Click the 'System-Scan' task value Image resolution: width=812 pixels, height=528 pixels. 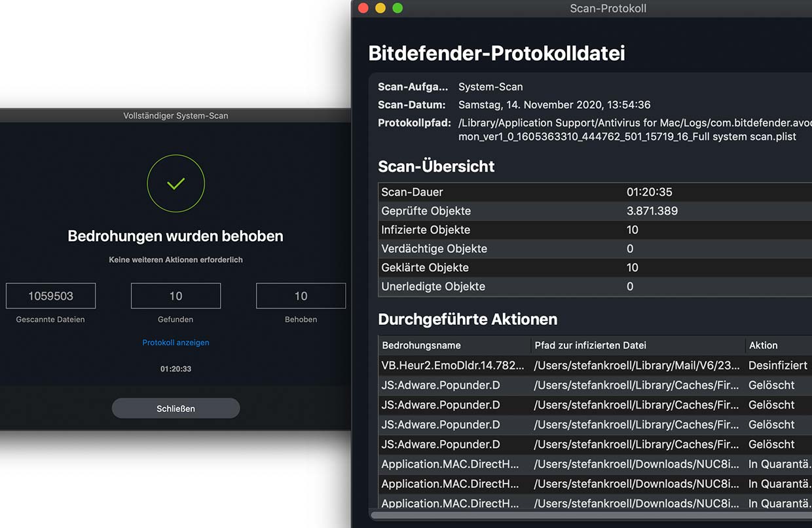(x=490, y=86)
